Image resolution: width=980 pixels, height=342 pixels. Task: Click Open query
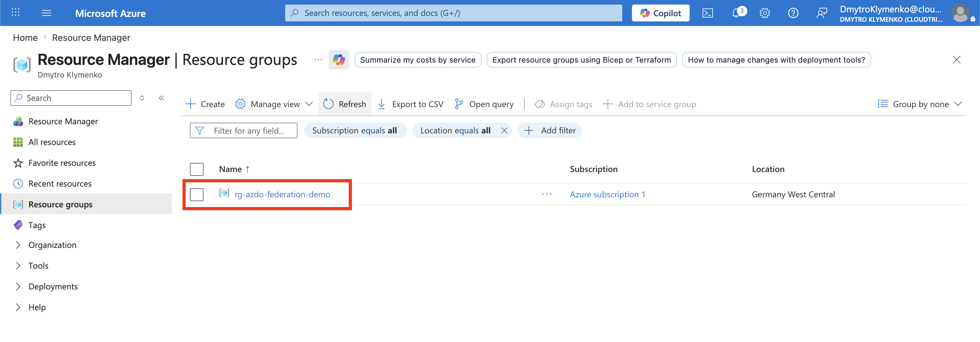pos(484,104)
